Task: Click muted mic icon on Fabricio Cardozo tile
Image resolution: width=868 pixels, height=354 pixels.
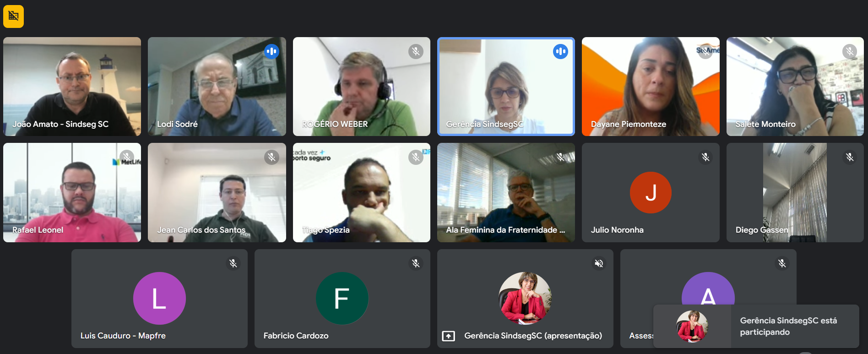Action: click(x=416, y=263)
